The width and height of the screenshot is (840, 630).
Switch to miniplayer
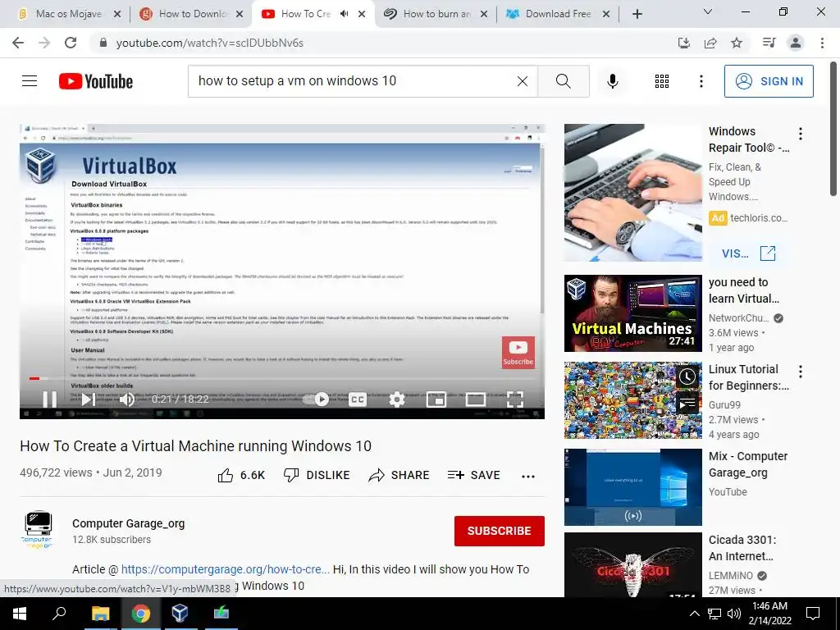(x=436, y=399)
